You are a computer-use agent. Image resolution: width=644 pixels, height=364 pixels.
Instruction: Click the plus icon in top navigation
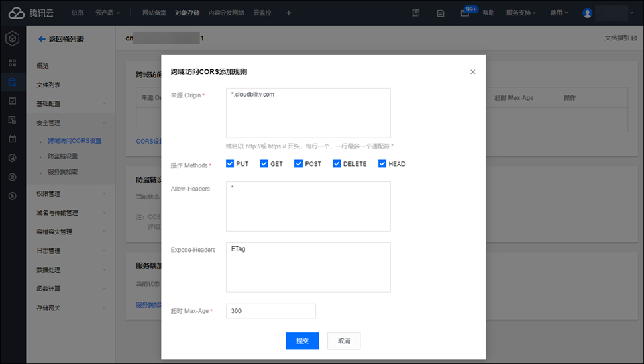[289, 13]
